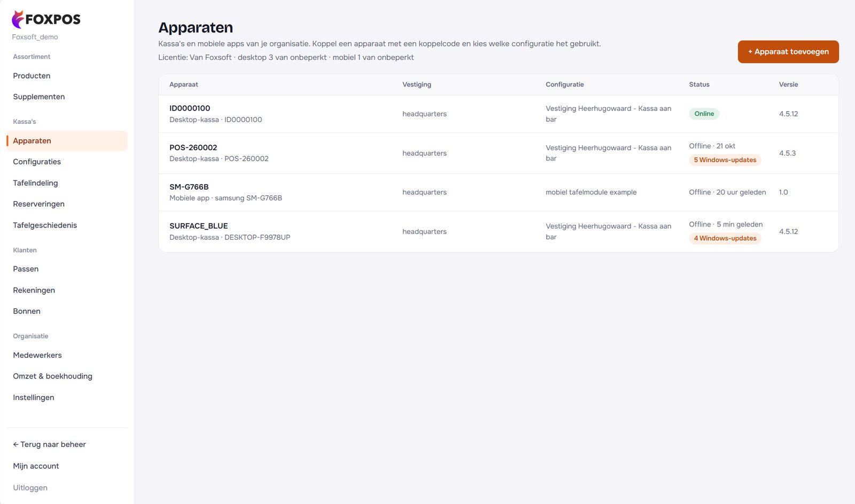Click Mobiele app · samsung SM-G766B subtitle
Screen dimensions: 855x504
point(226,198)
